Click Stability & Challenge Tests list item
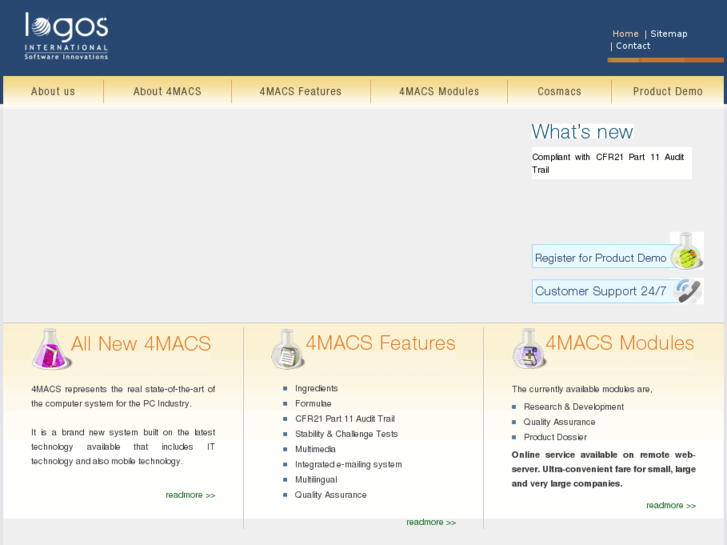Image resolution: width=727 pixels, height=545 pixels. [x=346, y=434]
